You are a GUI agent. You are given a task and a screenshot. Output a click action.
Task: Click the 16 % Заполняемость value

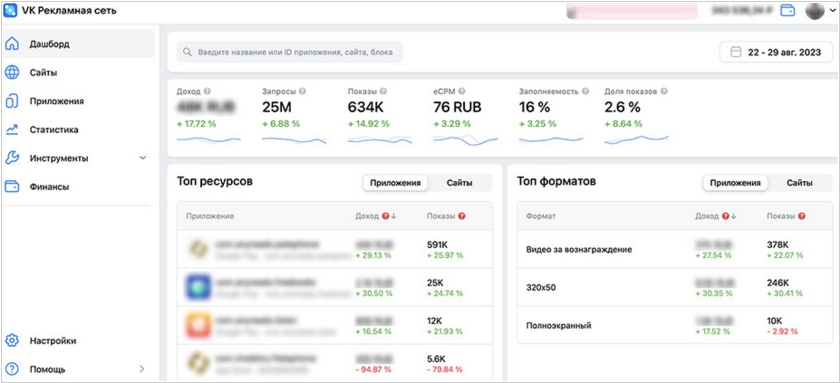pos(535,107)
